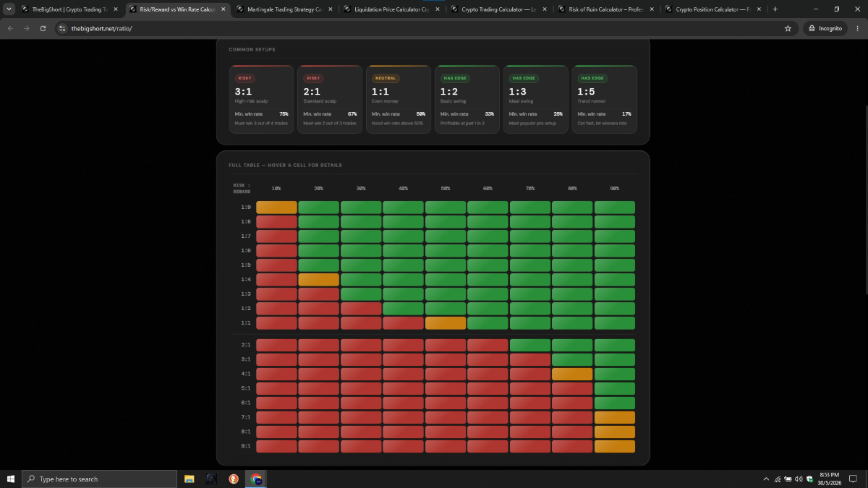Select the 1:3 Ideal swing card
868x488 pixels.
click(x=536, y=99)
